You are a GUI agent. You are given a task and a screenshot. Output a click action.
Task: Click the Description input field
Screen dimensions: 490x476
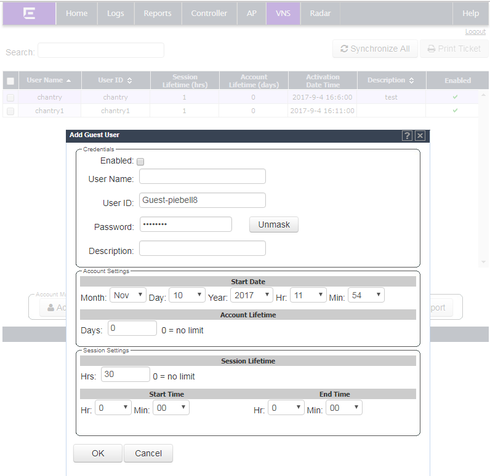(202, 248)
